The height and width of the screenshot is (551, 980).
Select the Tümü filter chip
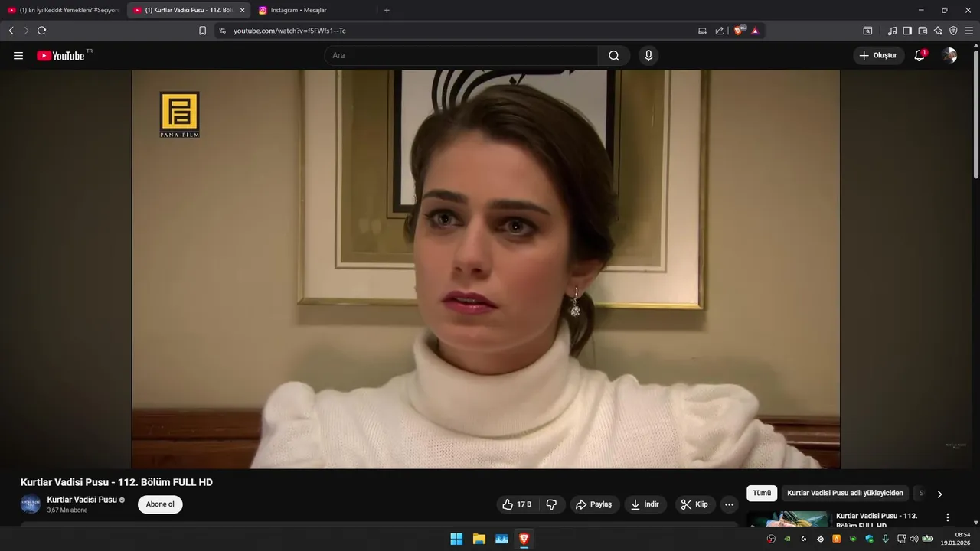coord(762,494)
